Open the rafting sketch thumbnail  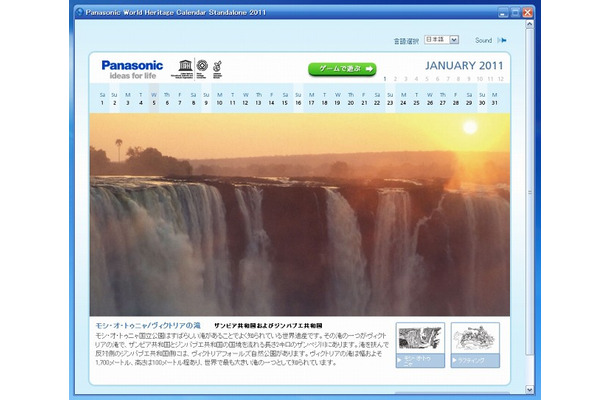pos(475,342)
